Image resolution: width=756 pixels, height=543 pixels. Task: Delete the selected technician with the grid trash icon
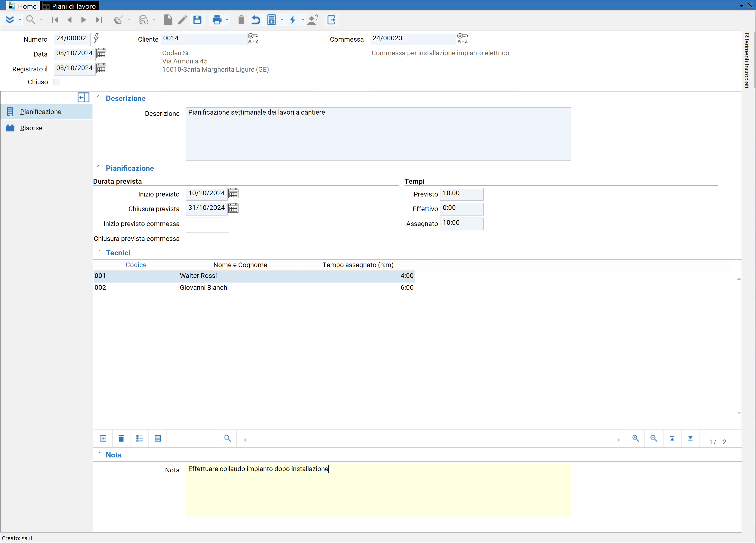click(x=121, y=438)
